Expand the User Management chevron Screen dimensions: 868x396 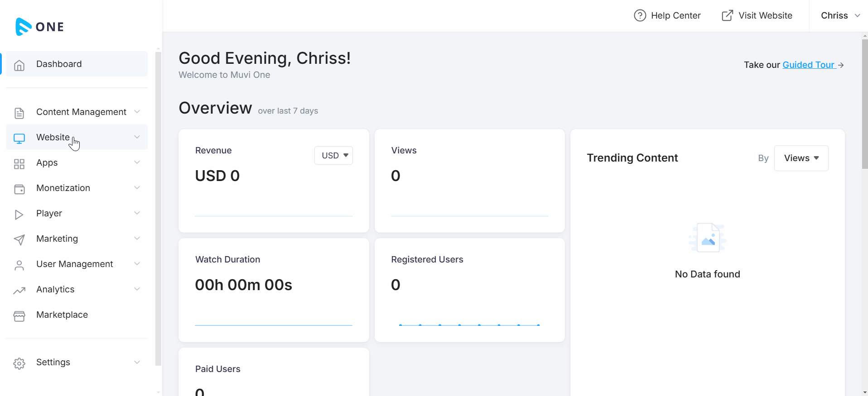point(137,264)
